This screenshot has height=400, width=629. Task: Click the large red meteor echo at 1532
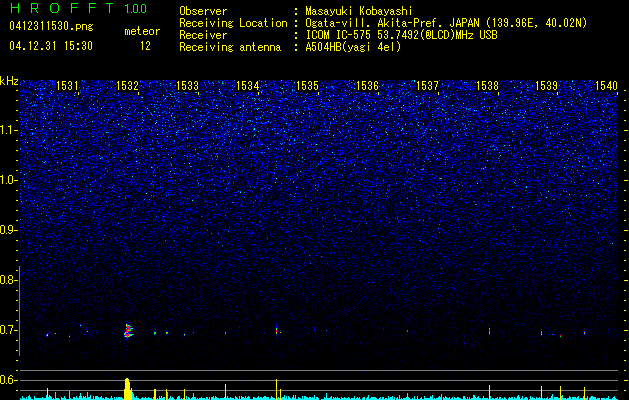pos(128,331)
